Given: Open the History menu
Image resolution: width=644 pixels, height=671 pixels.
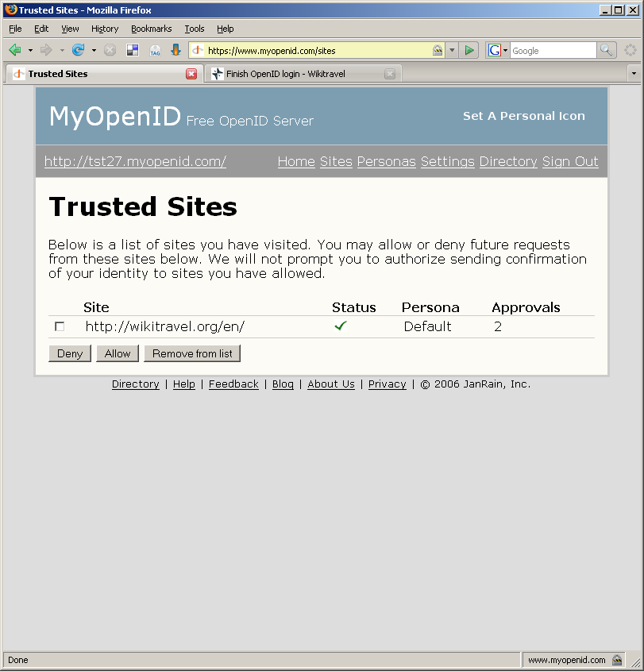Looking at the screenshot, I should pyautogui.click(x=105, y=29).
